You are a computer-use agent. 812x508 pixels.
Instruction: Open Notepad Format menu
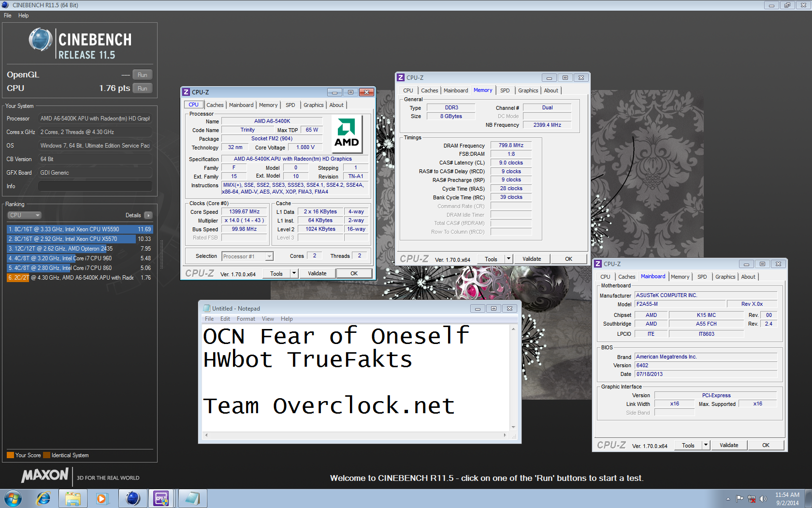246,319
